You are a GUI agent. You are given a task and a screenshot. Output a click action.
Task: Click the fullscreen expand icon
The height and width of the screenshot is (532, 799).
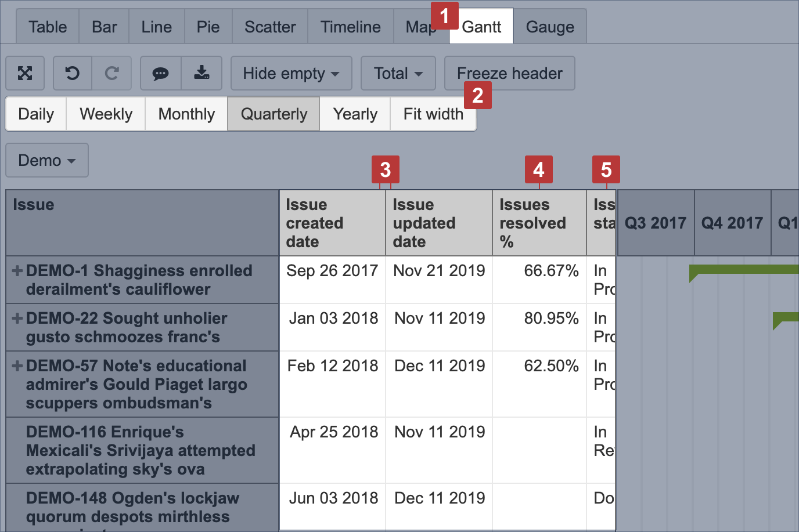(x=25, y=73)
